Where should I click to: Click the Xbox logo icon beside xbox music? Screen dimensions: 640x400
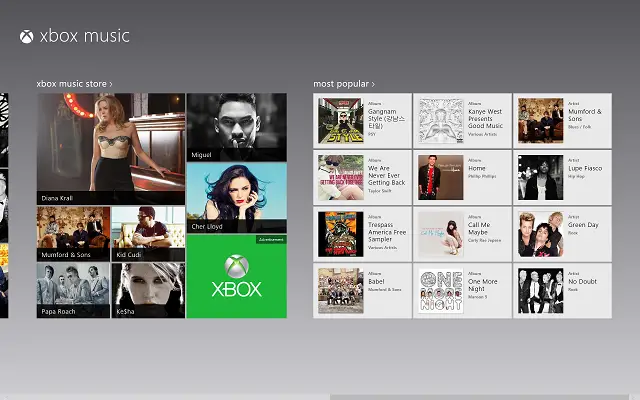pyautogui.click(x=27, y=37)
